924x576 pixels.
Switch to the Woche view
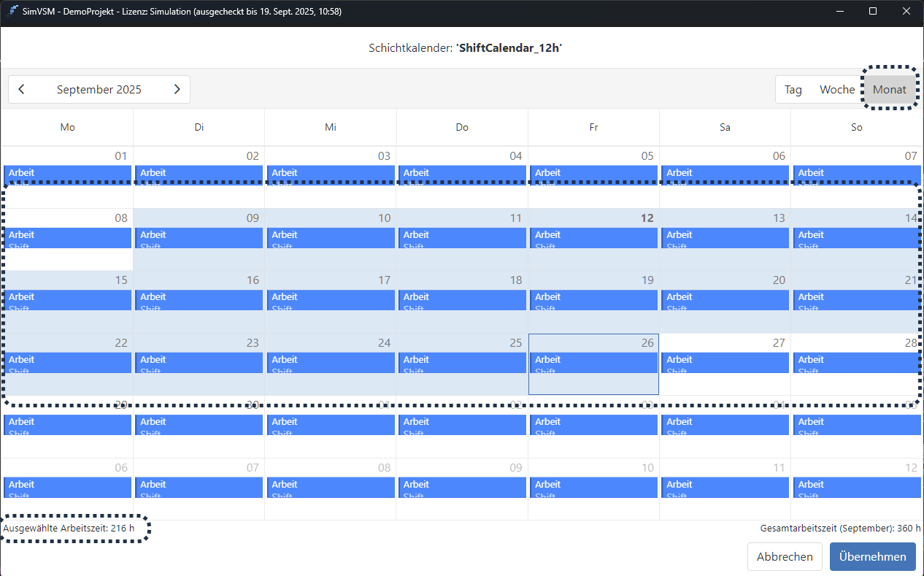pyautogui.click(x=836, y=88)
